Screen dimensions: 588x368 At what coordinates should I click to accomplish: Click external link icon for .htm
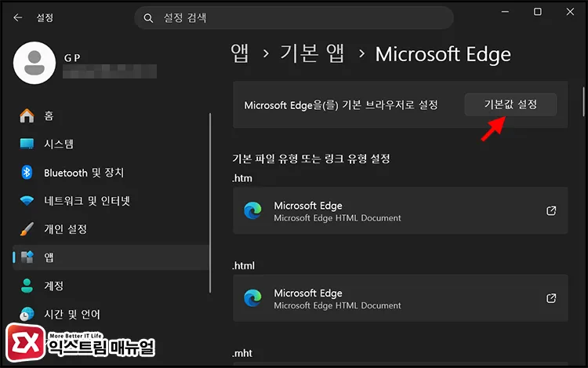[551, 210]
